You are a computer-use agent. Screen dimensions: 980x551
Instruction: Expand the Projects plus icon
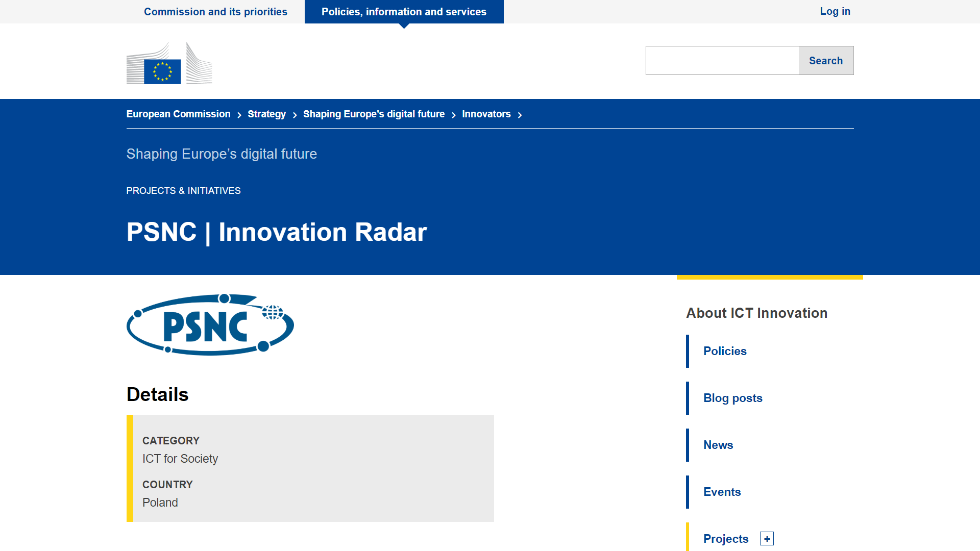pyautogui.click(x=767, y=539)
